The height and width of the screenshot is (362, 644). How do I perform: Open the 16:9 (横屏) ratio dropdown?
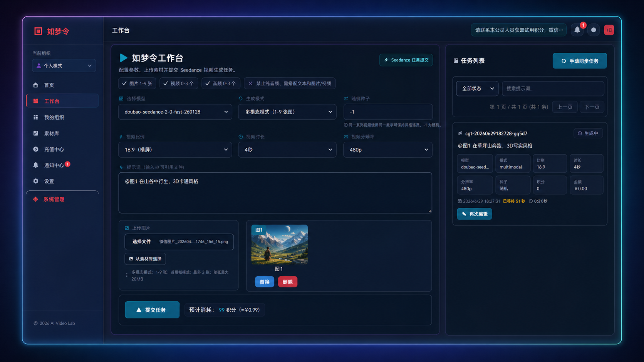point(175,150)
